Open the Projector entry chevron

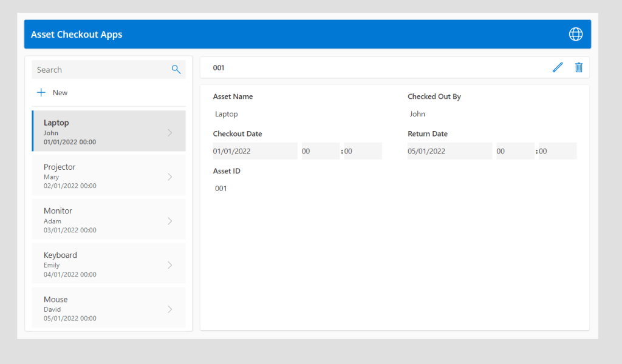pos(170,177)
